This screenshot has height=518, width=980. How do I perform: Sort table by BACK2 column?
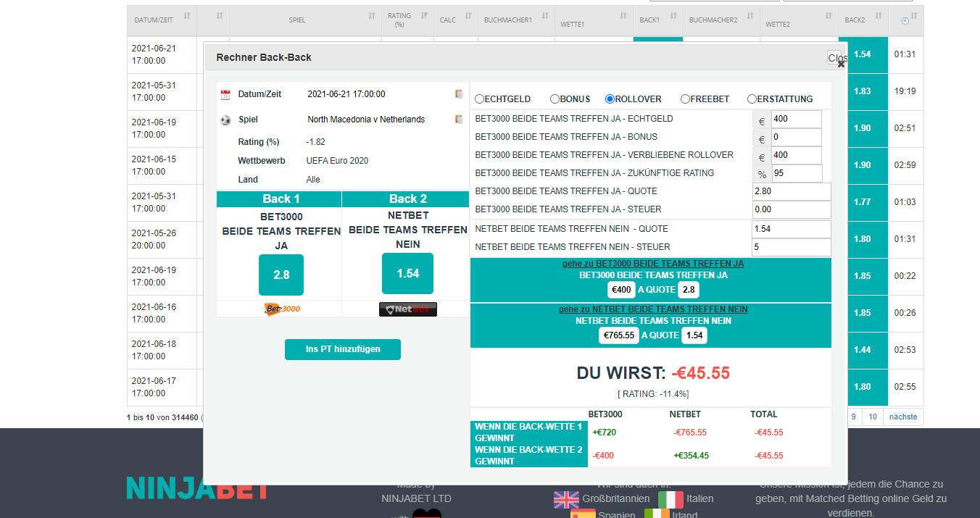[863, 20]
